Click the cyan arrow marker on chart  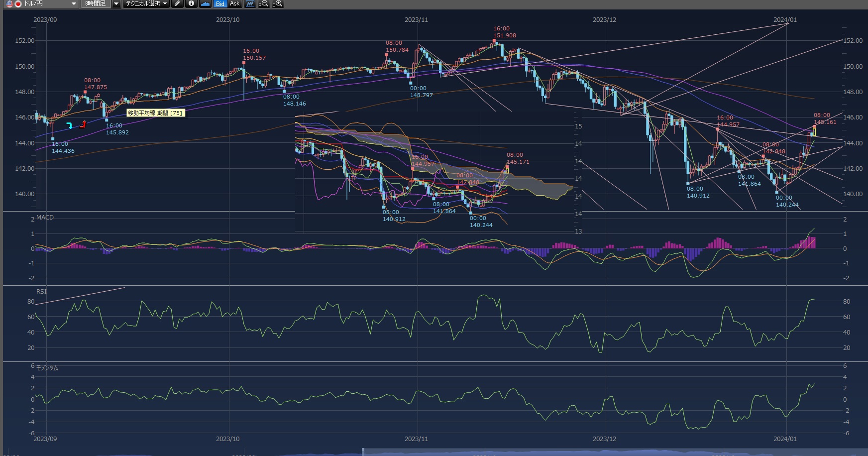70,125
